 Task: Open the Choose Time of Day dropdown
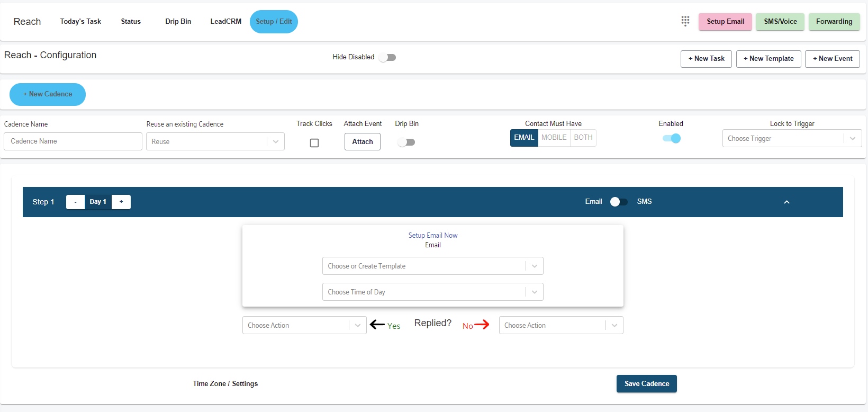click(433, 292)
